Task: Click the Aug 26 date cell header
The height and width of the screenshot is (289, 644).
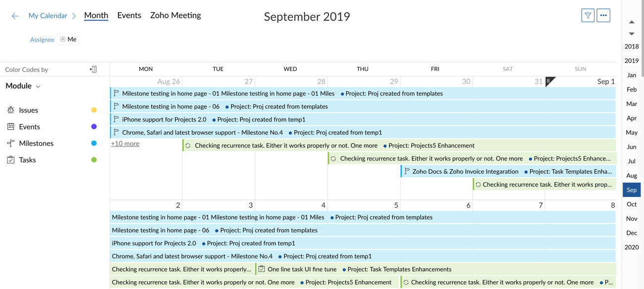Action: point(168,82)
